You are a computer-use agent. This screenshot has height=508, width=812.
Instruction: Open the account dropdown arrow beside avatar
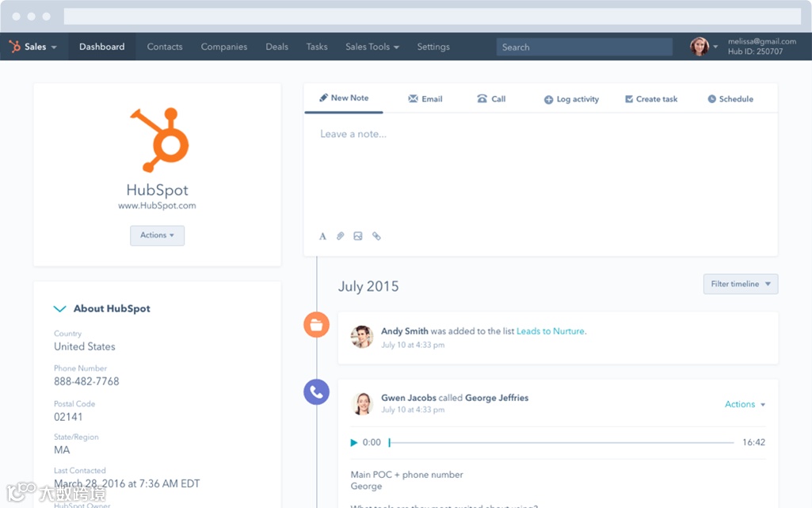[x=715, y=47]
